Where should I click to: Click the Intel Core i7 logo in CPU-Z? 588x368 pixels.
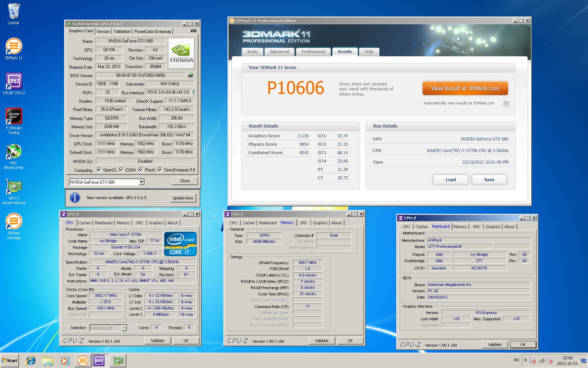point(180,244)
